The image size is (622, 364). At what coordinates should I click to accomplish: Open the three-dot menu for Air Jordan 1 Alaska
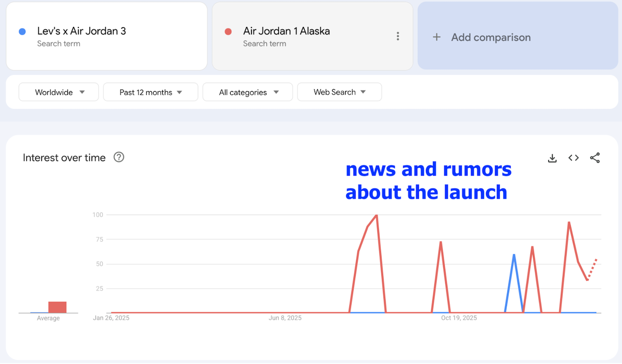pos(398,36)
